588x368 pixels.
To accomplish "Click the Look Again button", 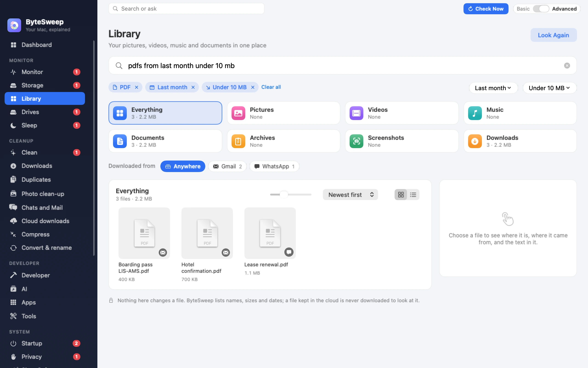I will (x=554, y=35).
